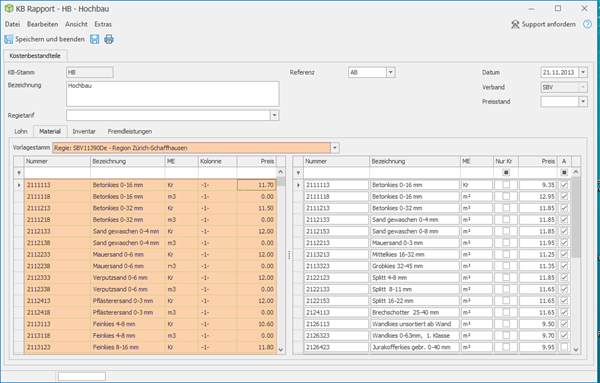
Task: Click the Speichern und beenden icon
Action: point(8,39)
